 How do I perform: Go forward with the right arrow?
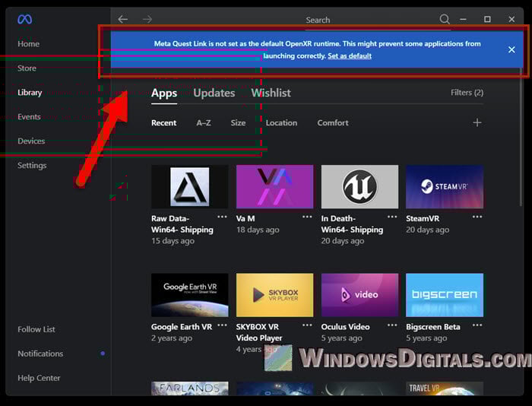147,19
